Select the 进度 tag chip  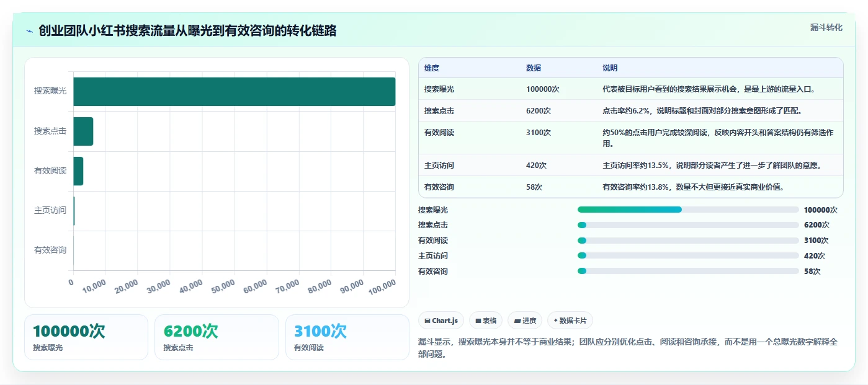pos(524,321)
